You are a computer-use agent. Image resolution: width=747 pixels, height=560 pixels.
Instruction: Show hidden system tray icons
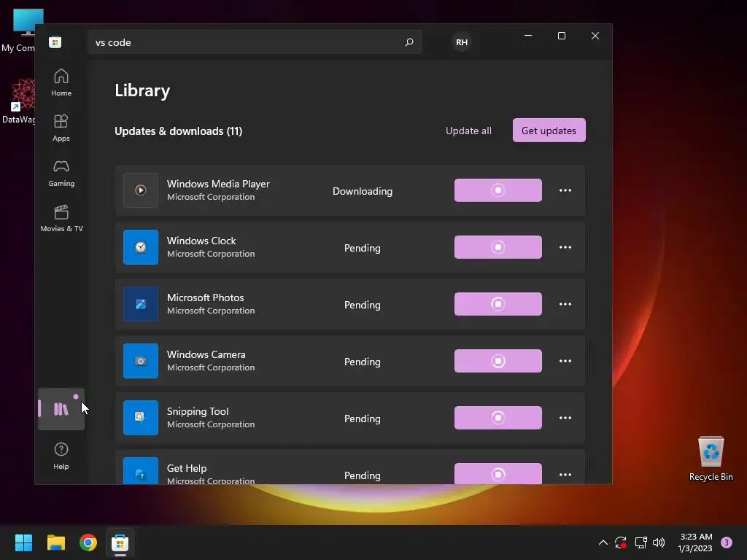(x=603, y=542)
